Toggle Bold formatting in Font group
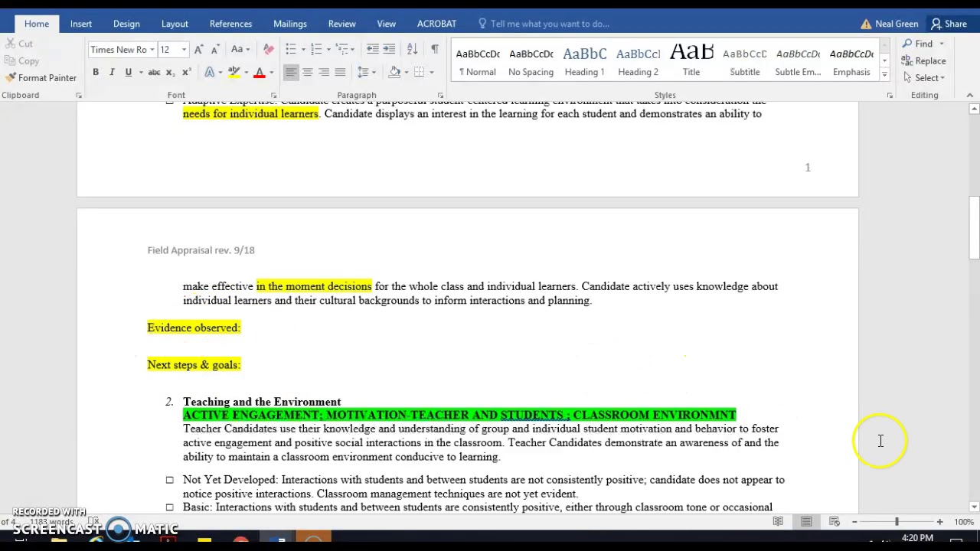Screen dimensions: 980x551 click(x=96, y=72)
